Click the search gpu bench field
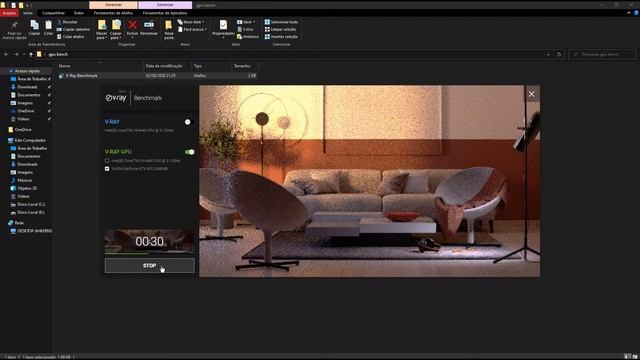The height and width of the screenshot is (360, 640). pos(602,54)
